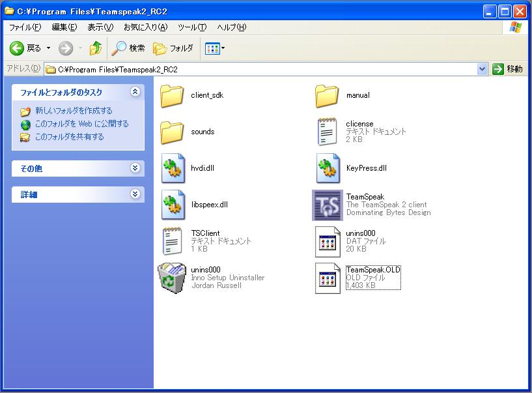Go up one folder level
The image size is (532, 393).
(x=96, y=48)
